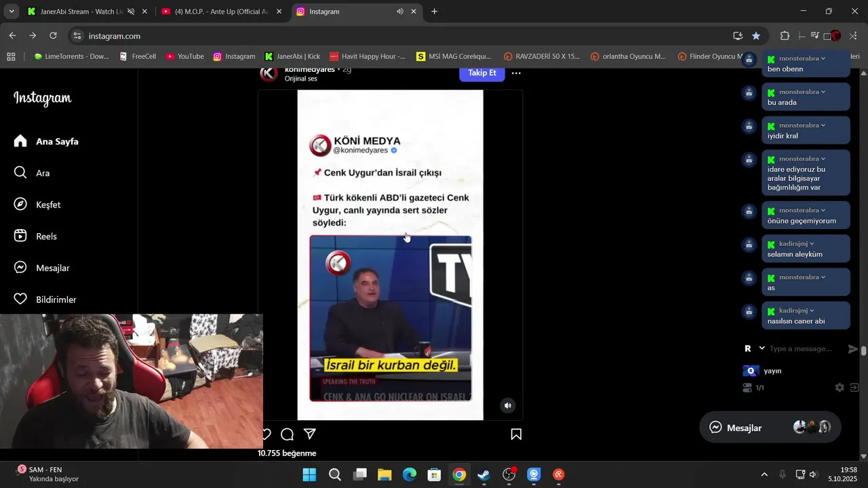Open the Ara search item

33,173
